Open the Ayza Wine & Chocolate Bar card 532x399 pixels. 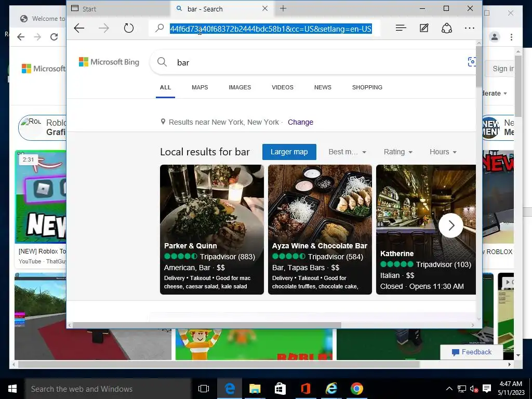click(x=320, y=229)
